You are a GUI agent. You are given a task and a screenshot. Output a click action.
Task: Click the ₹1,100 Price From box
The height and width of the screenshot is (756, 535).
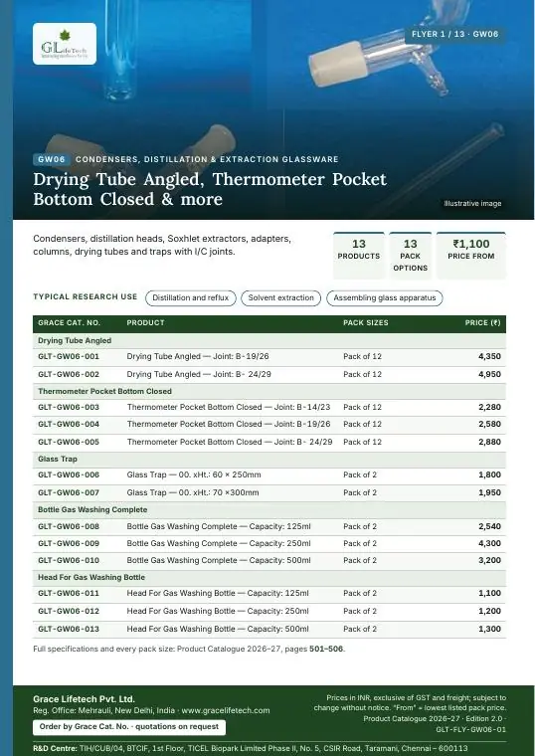click(471, 256)
